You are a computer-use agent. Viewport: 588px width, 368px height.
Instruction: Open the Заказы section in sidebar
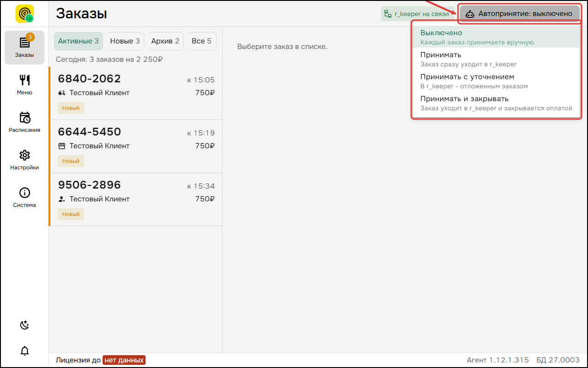pos(24,47)
